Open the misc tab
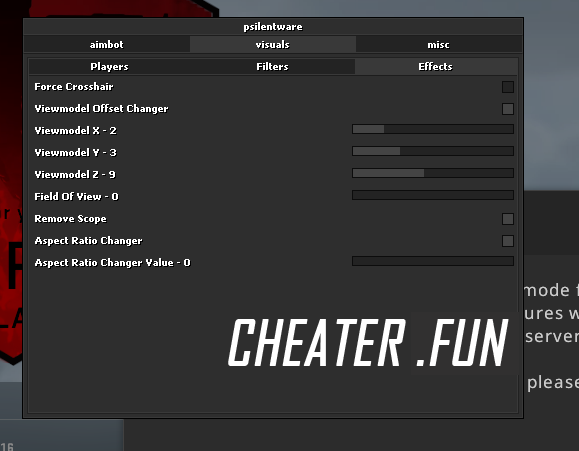579x451 pixels. (x=439, y=44)
